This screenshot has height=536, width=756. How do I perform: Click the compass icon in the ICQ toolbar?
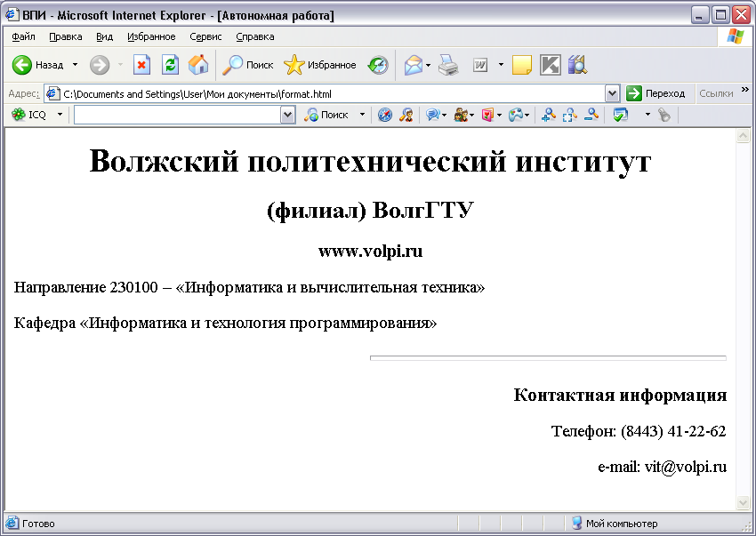(x=385, y=115)
